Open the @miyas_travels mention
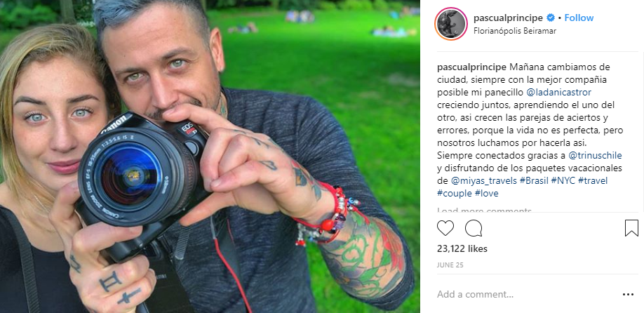644x313 pixels. (483, 181)
